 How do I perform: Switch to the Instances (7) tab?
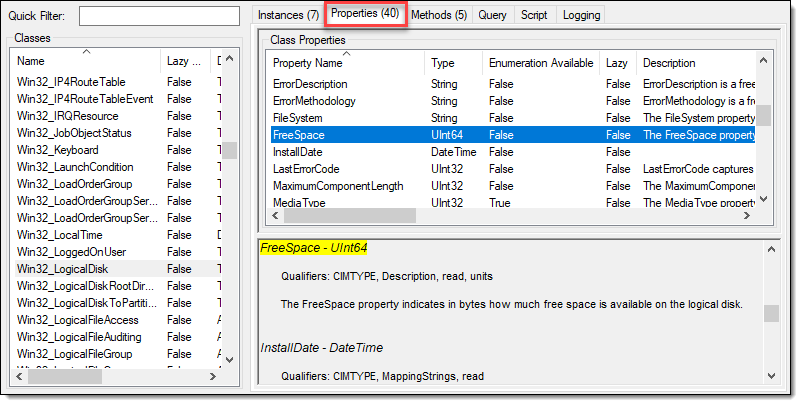click(288, 15)
